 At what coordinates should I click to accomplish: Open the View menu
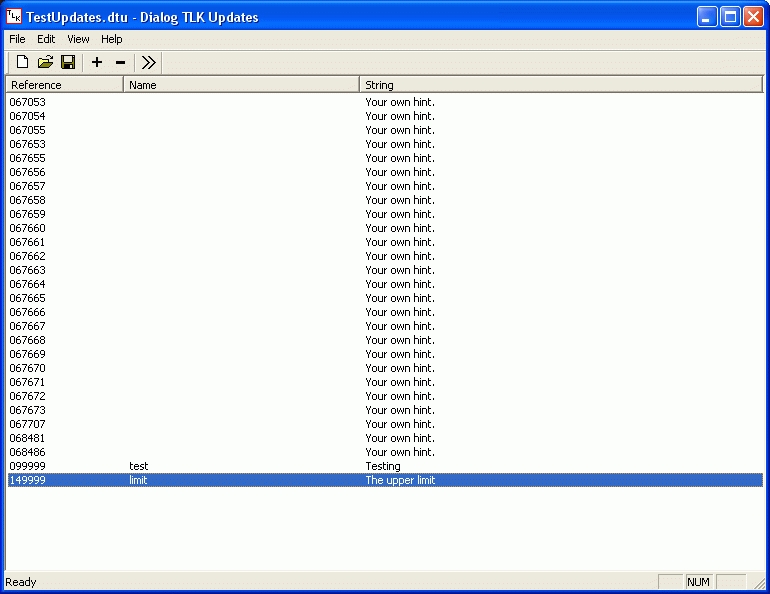click(78, 39)
